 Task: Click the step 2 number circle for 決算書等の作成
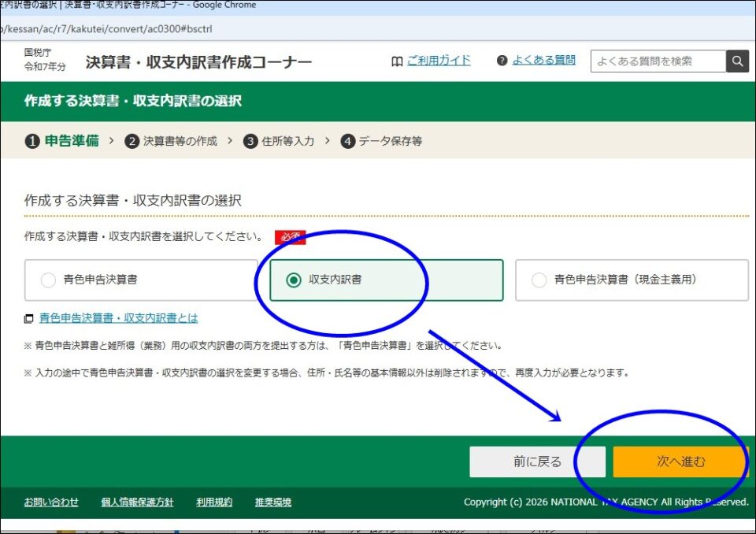tap(132, 141)
